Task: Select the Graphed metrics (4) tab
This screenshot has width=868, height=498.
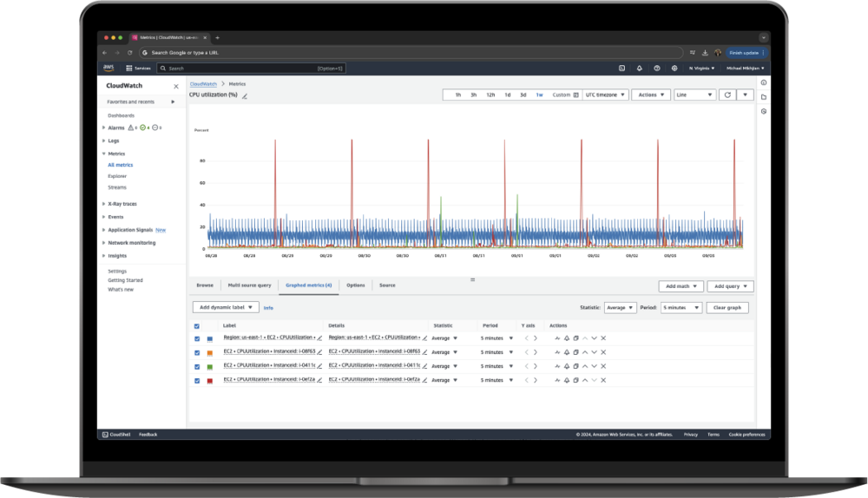Action: coord(308,285)
